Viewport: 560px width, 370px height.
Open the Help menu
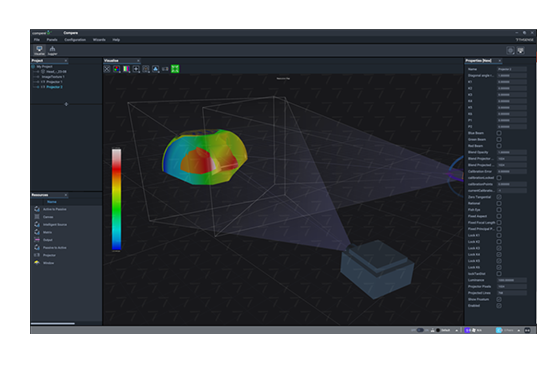tap(116, 40)
